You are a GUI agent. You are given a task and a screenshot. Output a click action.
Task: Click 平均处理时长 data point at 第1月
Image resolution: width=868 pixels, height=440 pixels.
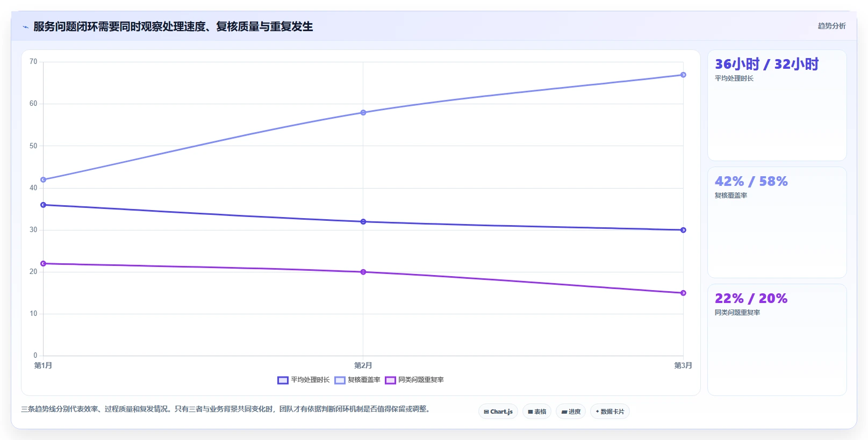coord(44,205)
